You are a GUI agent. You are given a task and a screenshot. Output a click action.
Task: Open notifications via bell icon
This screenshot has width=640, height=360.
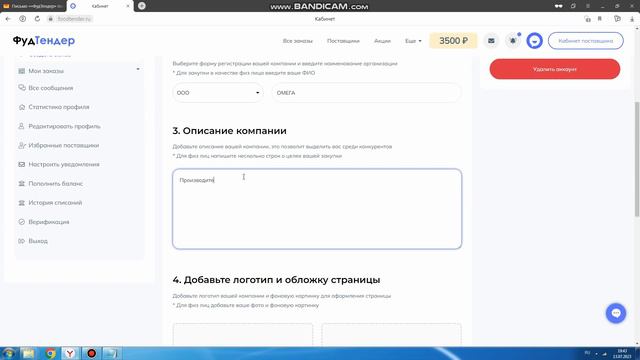[x=513, y=41]
